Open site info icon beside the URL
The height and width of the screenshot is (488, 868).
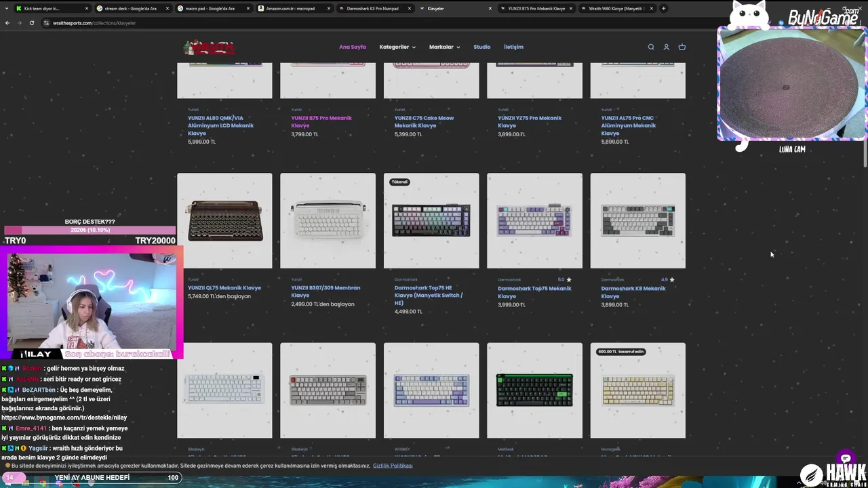46,23
